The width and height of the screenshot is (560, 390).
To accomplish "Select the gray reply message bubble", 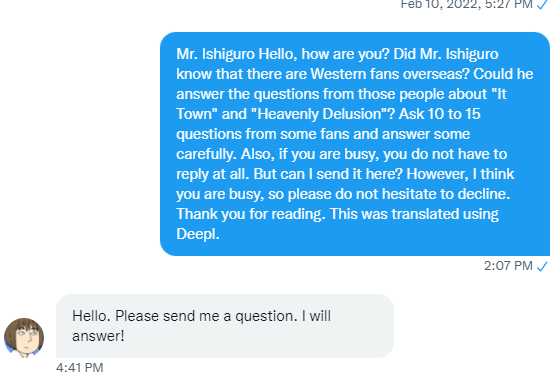I will [x=225, y=326].
